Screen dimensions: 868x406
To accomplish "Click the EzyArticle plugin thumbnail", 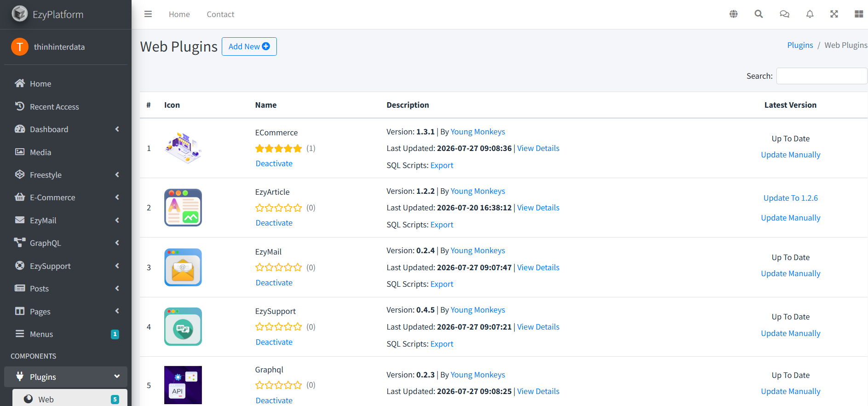I will [183, 208].
